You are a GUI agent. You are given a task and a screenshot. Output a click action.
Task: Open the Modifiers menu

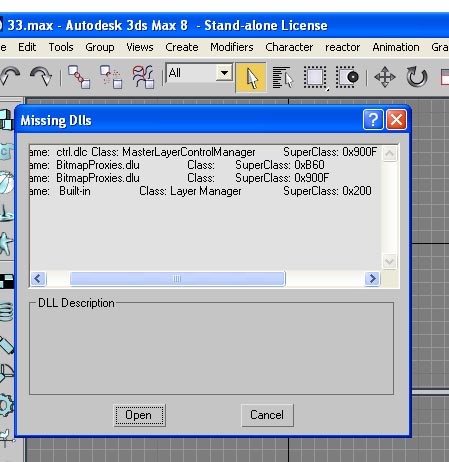pos(232,47)
